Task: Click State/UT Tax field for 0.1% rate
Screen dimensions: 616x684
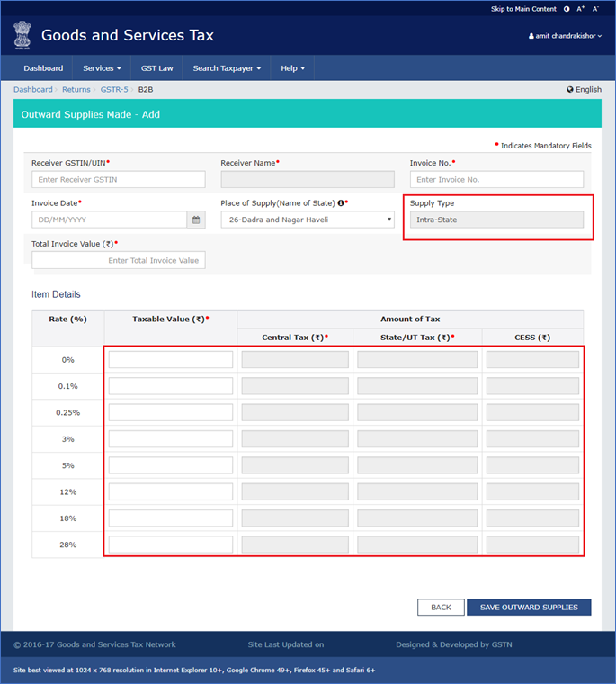Action: click(417, 386)
